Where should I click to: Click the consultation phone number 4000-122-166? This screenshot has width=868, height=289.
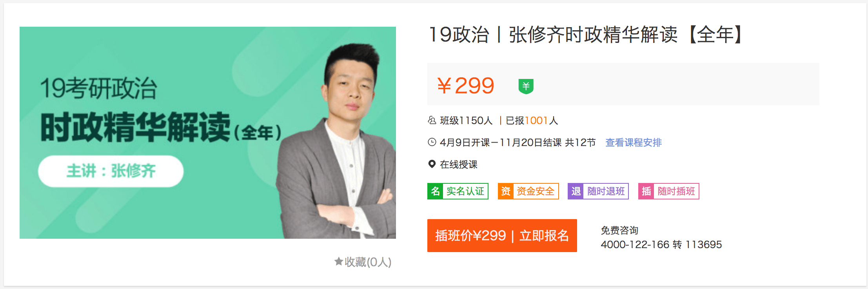(x=635, y=245)
